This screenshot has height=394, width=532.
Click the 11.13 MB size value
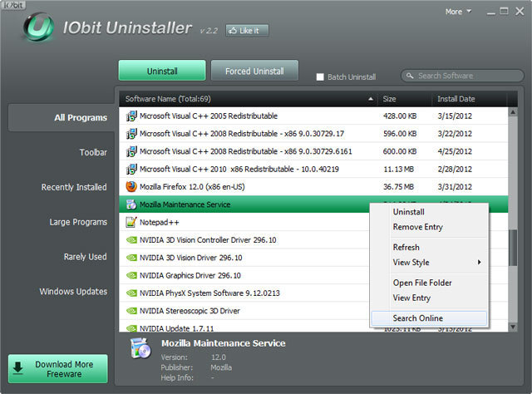coord(398,169)
